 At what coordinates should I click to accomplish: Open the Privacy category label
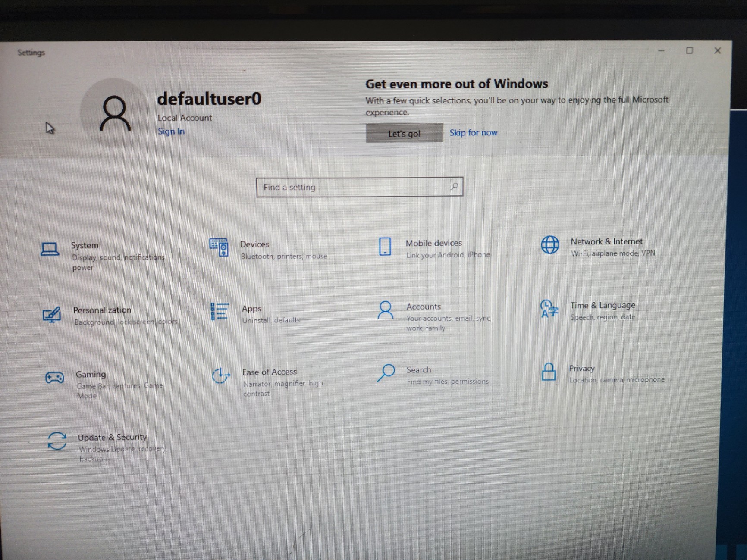click(x=582, y=369)
